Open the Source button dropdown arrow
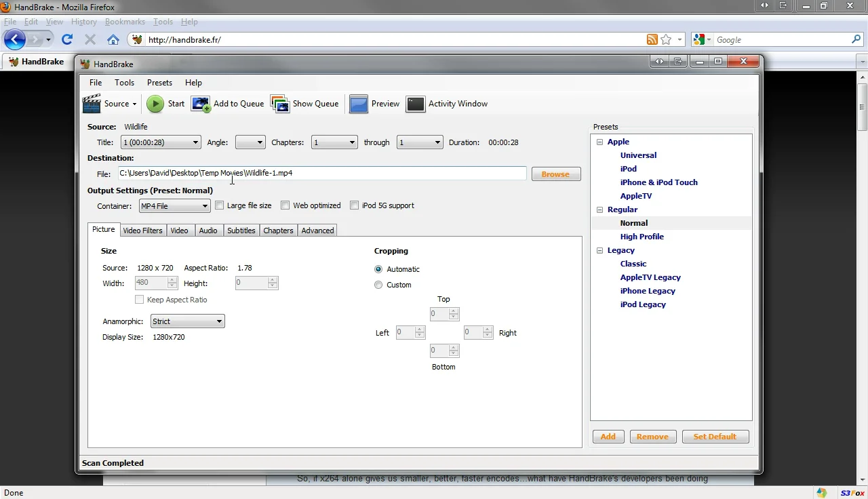Image resolution: width=868 pixels, height=499 pixels. click(134, 104)
